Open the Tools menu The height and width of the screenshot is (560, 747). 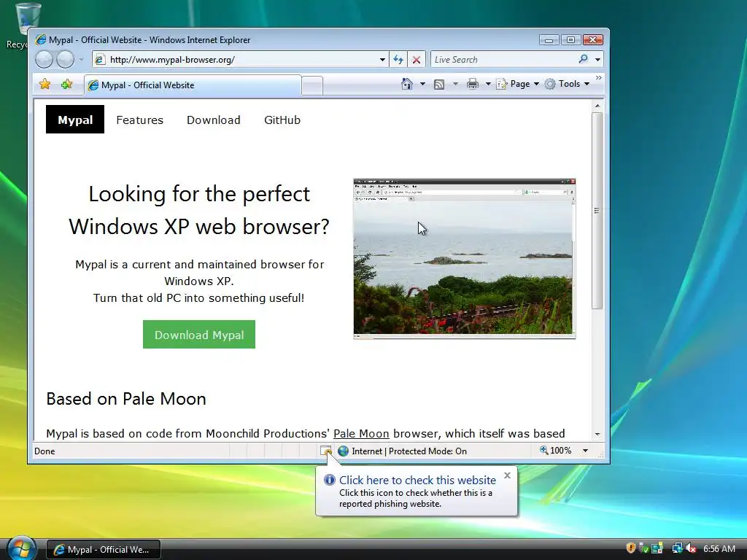click(x=567, y=84)
